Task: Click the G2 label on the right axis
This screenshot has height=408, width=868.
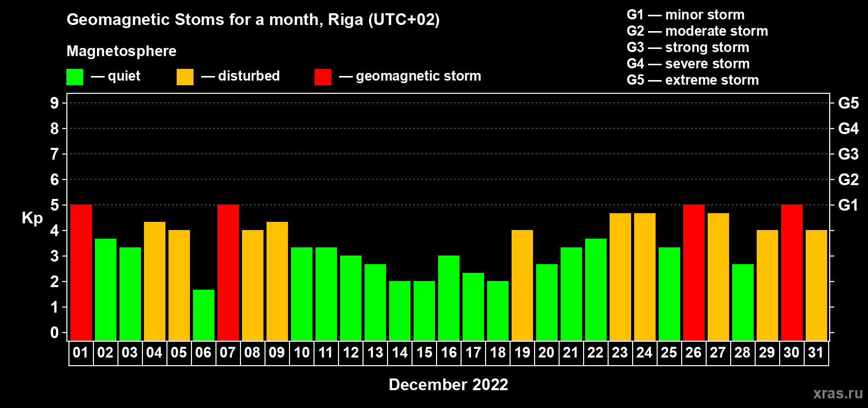Action: coord(849,180)
